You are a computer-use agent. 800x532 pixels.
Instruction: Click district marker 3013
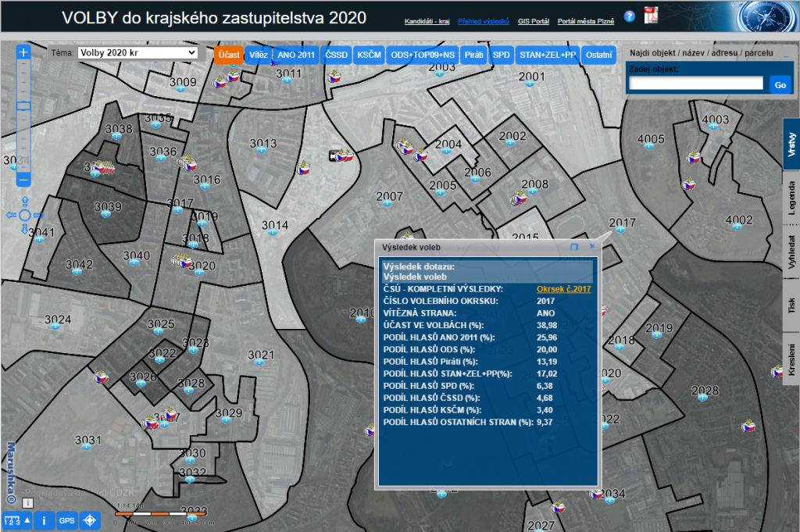[x=261, y=150]
